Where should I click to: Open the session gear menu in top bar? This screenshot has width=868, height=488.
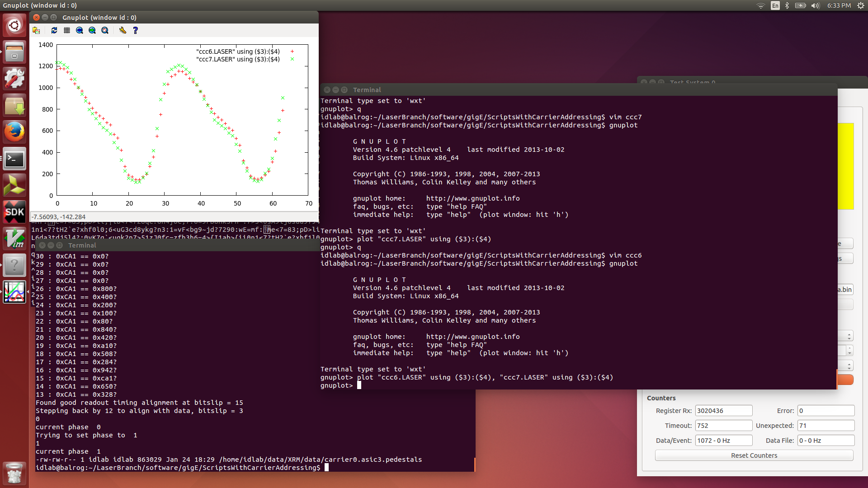click(x=861, y=5)
